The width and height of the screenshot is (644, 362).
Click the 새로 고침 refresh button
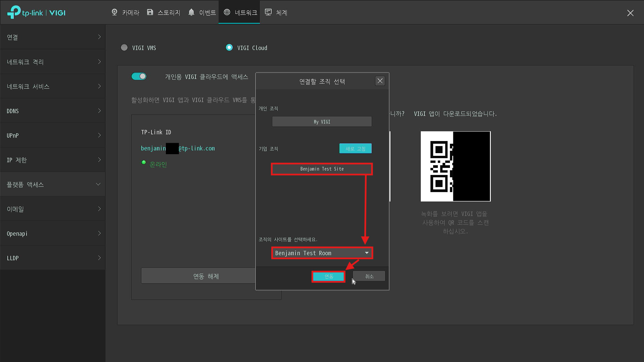(355, 148)
